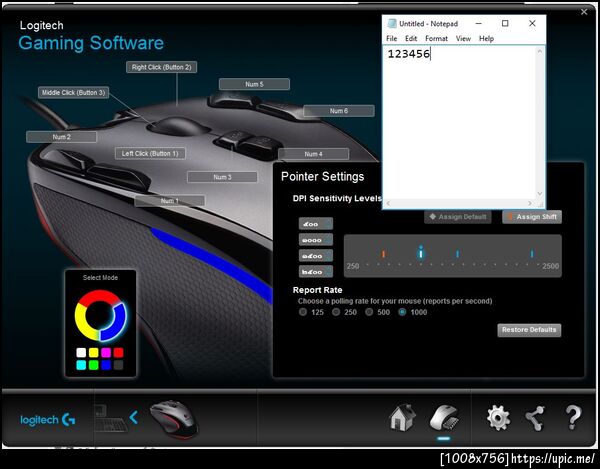This screenshot has height=469, width=600.
Task: Open Notepad View menu
Action: [x=463, y=39]
